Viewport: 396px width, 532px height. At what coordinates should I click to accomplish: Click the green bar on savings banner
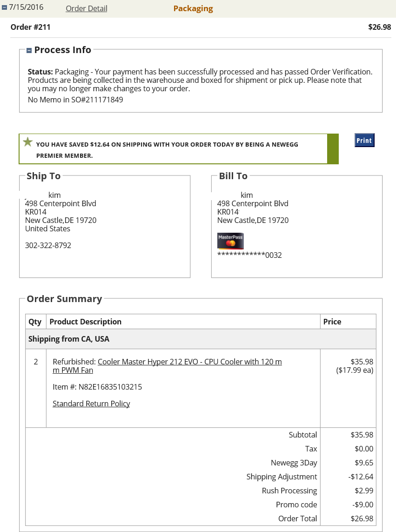(333, 149)
